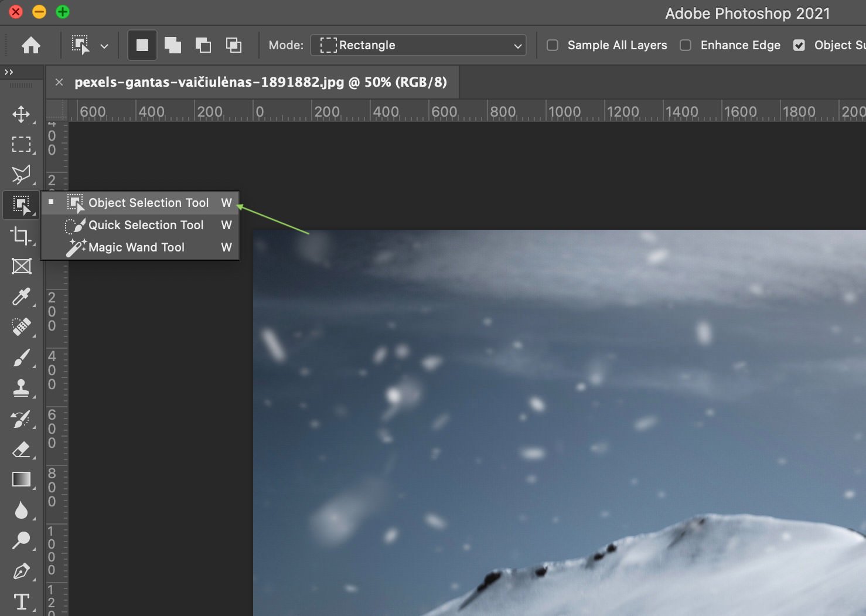
Task: Select the Clone Stamp tool
Action: [22, 388]
